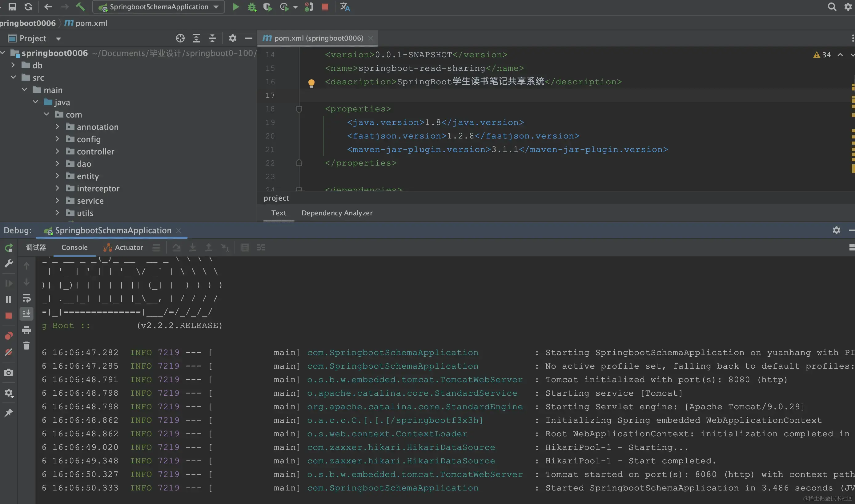This screenshot has height=504, width=855.
Task: Switch to the Dependency Analyzer tab
Action: (337, 213)
